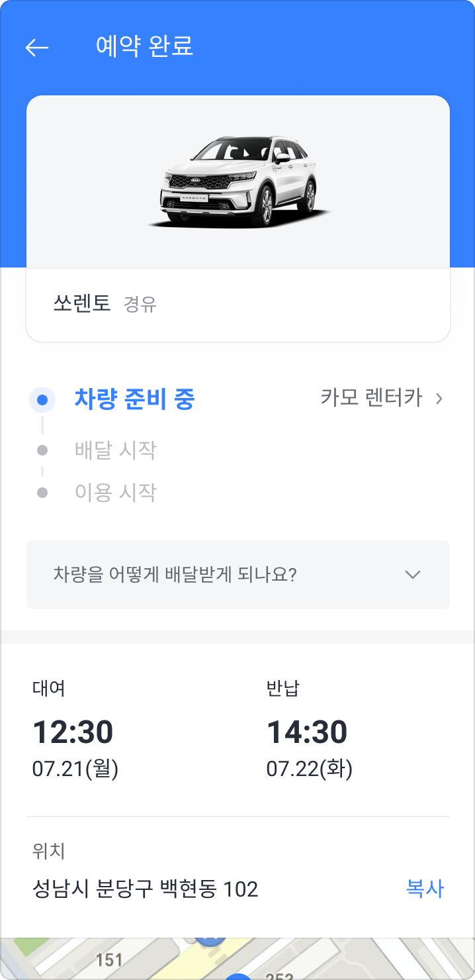Click the 배달 시작 step dot
This screenshot has height=980, width=475.
click(42, 450)
